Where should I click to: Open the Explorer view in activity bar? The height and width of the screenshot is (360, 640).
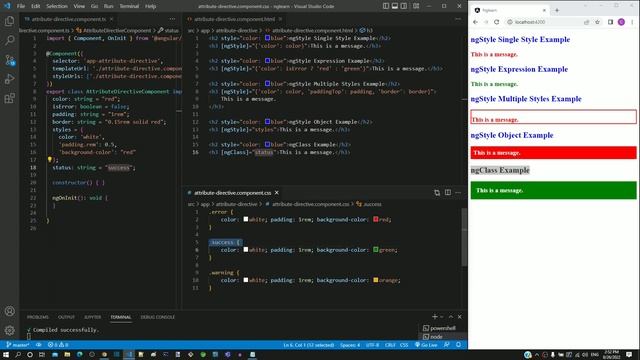point(9,21)
